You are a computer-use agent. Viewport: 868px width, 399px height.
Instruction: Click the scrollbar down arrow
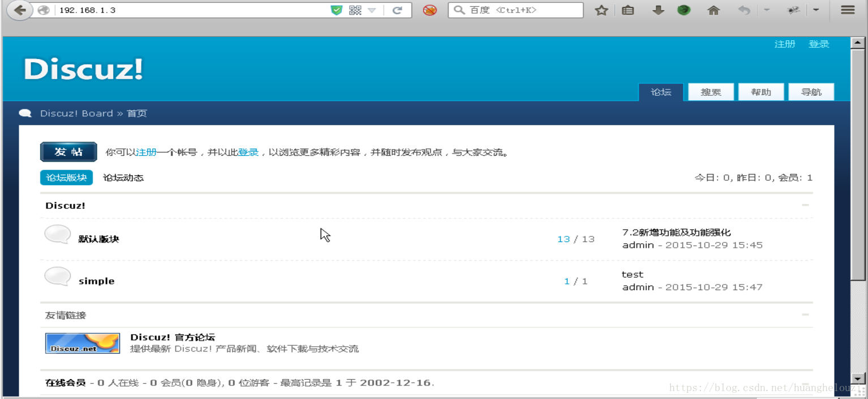point(858,379)
